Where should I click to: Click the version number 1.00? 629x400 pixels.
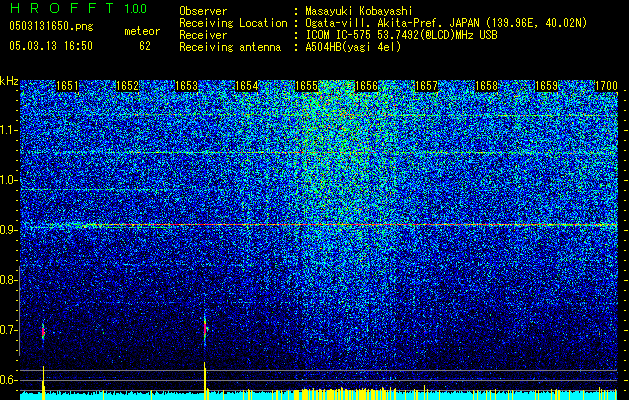(135, 9)
